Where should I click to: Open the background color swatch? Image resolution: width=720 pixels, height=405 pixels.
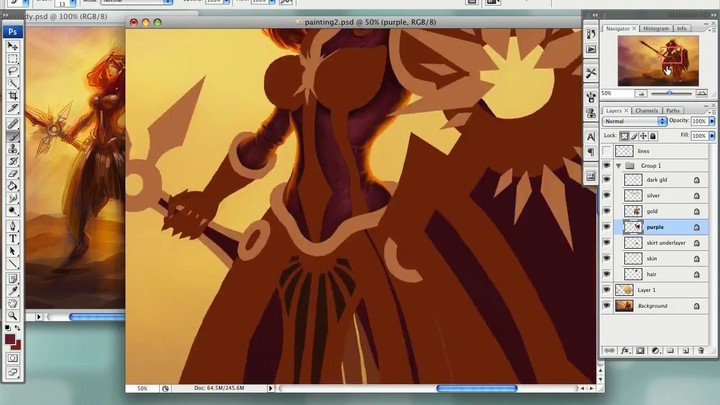17,345
